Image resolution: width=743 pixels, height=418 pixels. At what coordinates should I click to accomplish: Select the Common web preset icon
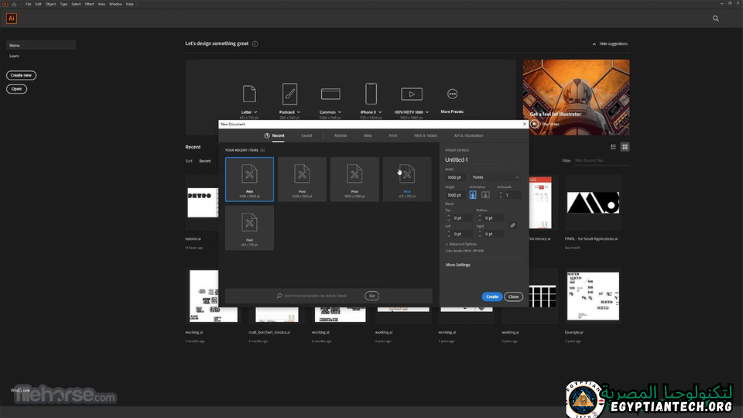point(330,94)
